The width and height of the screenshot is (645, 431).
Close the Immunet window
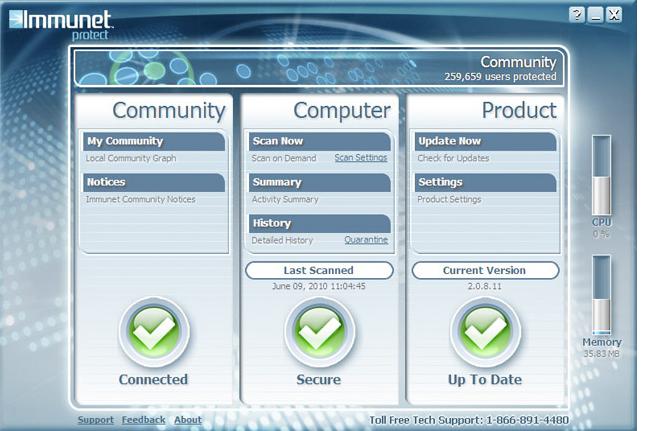[x=614, y=15]
